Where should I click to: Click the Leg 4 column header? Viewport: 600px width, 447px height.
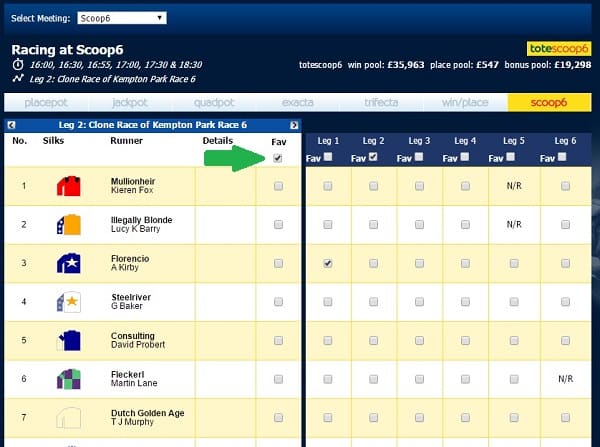(465, 141)
